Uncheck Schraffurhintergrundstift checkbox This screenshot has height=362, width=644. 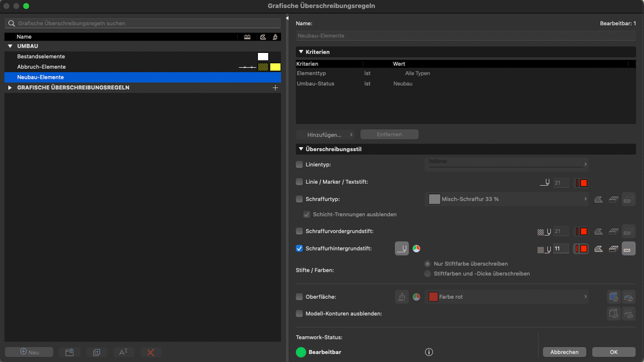[299, 248]
